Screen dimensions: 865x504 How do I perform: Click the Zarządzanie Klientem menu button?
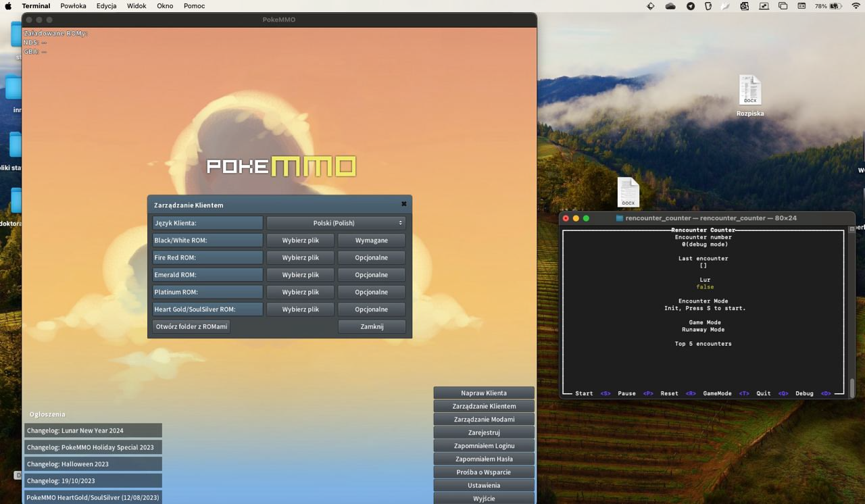tap(484, 406)
